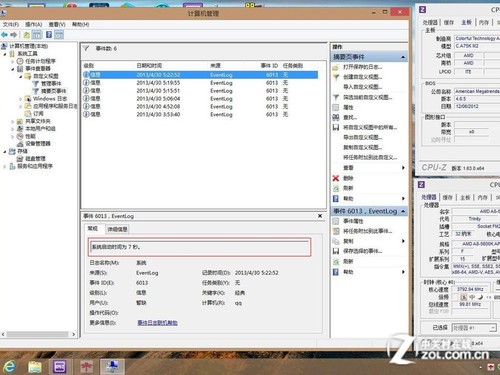The image size is (500, 375).
Task: Click the Forward arrow toolbar icon
Action: pos(14,35)
